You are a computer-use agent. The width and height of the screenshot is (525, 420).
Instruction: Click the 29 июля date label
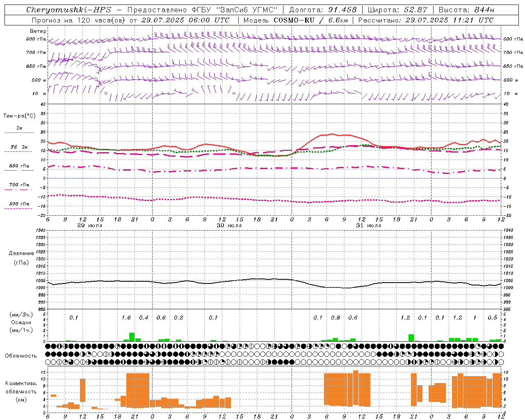(90, 226)
